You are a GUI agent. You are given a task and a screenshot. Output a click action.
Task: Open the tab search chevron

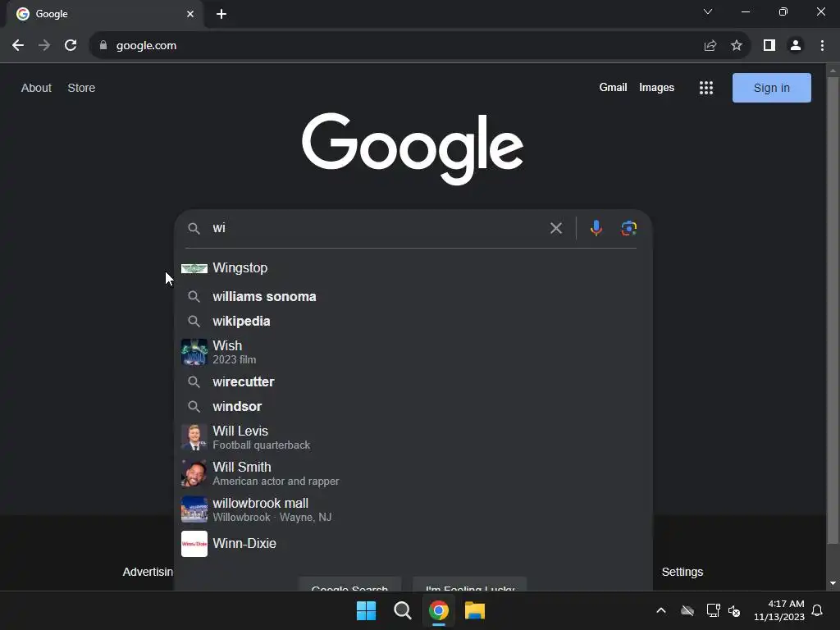click(708, 11)
